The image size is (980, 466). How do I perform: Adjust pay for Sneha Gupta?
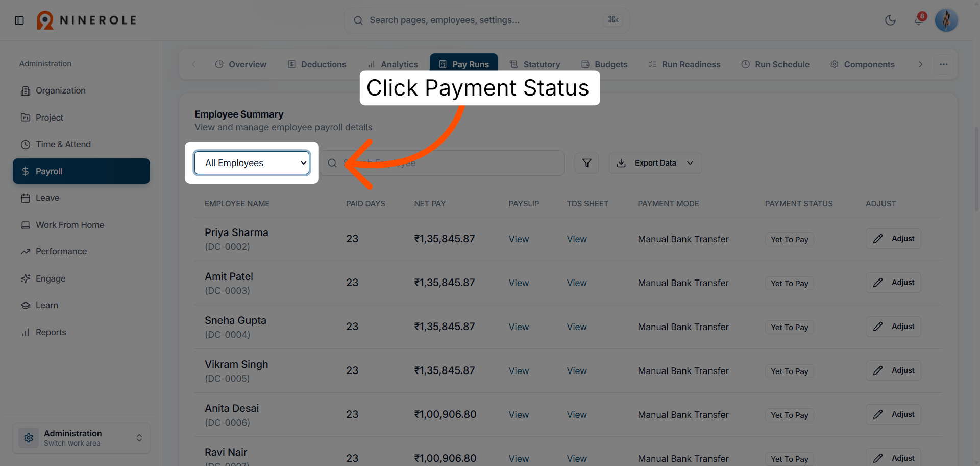click(893, 327)
